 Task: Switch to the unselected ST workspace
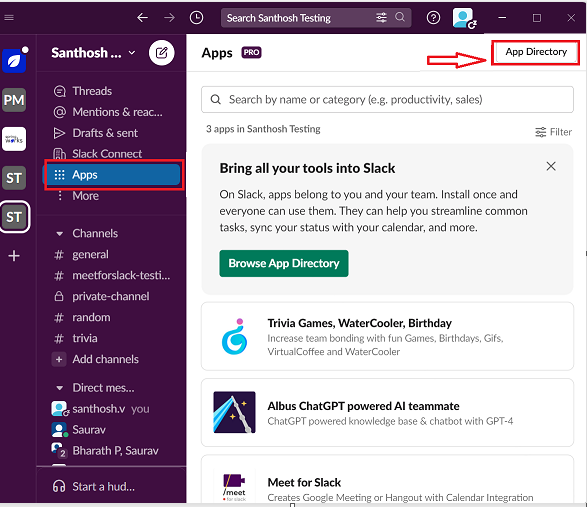(x=14, y=178)
